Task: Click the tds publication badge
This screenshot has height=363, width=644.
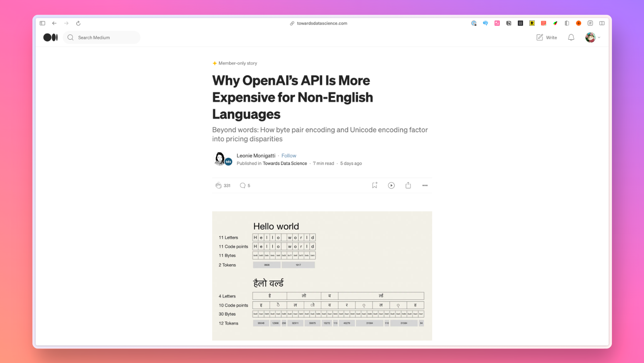Action: [x=228, y=162]
